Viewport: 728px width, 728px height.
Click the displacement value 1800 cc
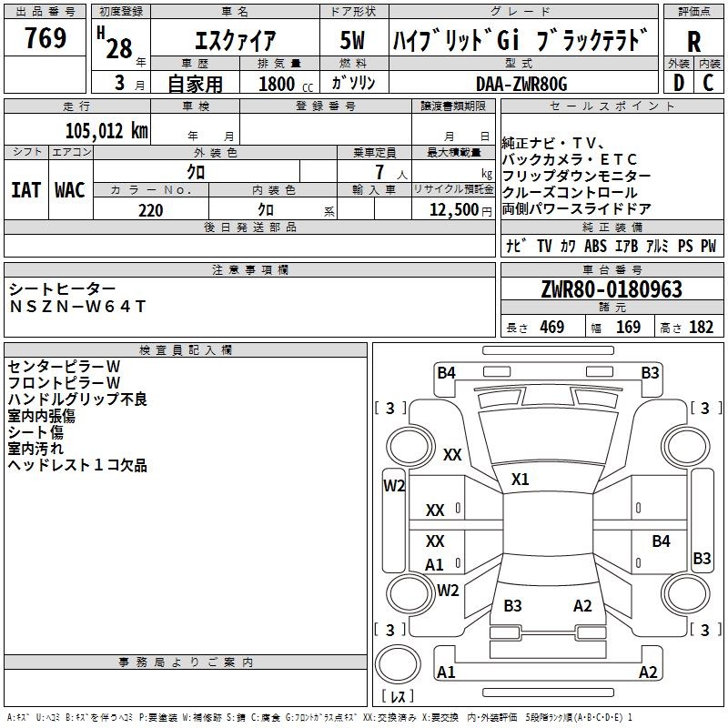click(286, 85)
